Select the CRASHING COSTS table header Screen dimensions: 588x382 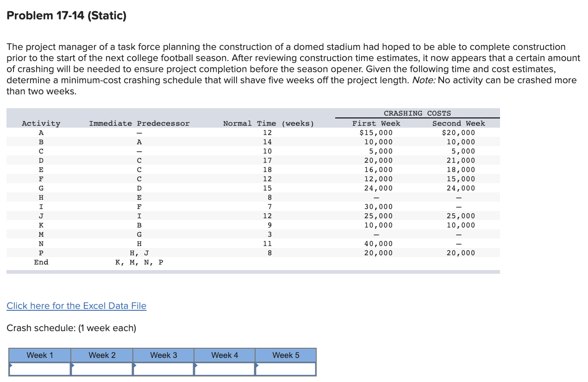tap(417, 113)
